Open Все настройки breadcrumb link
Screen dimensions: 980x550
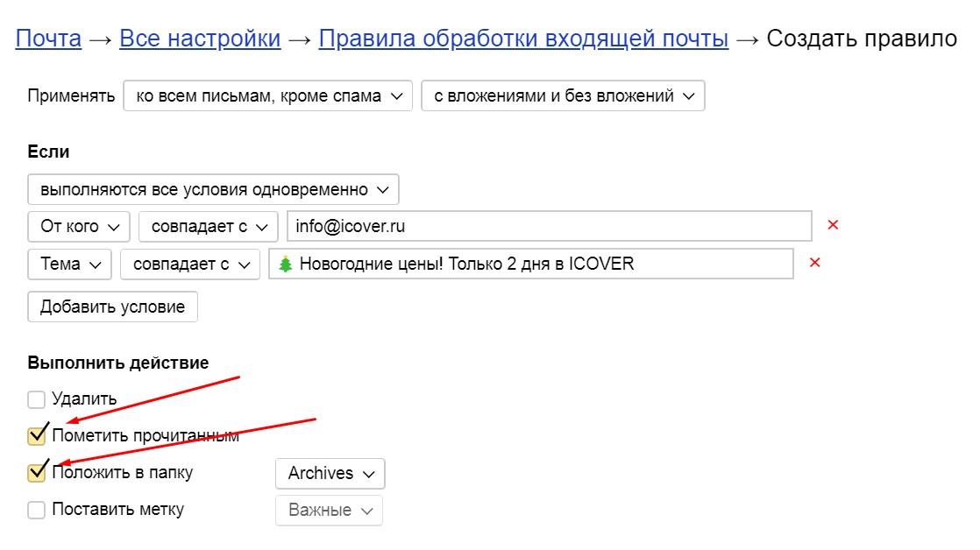tap(200, 39)
